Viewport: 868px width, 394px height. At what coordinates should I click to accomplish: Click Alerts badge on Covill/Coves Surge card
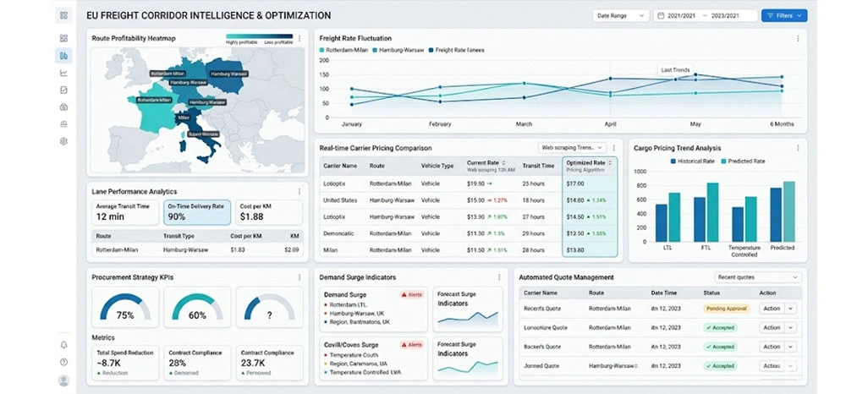(x=411, y=345)
